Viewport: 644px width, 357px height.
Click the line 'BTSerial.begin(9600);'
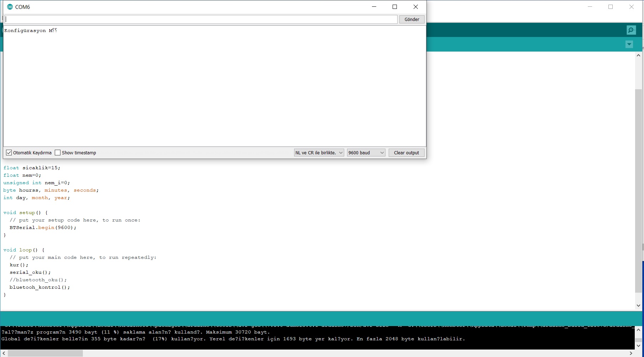[43, 228]
